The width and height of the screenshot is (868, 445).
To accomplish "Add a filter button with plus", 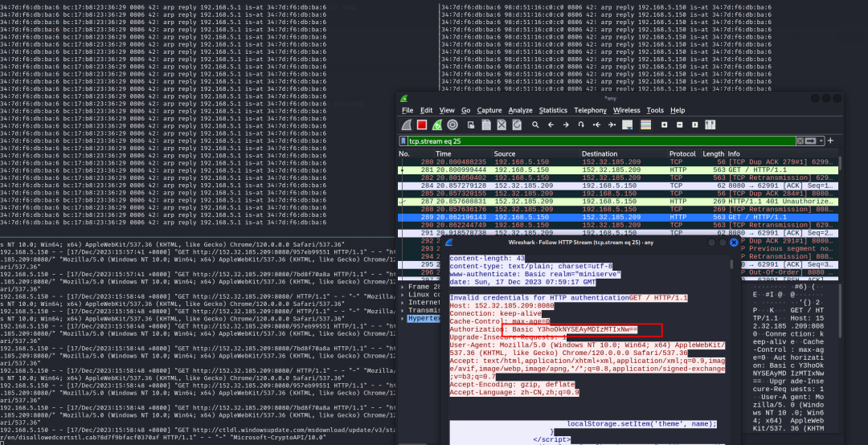I will coord(830,141).
